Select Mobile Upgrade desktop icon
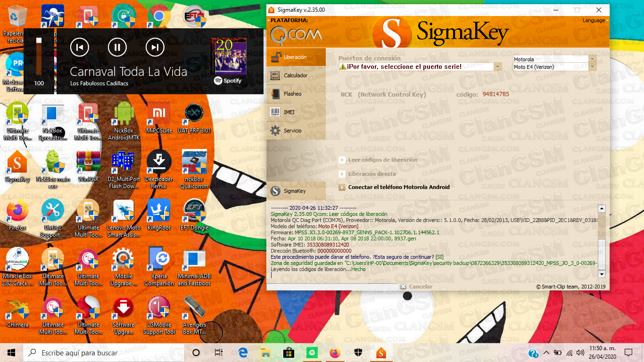This screenshot has width=644, height=362. 124,267
